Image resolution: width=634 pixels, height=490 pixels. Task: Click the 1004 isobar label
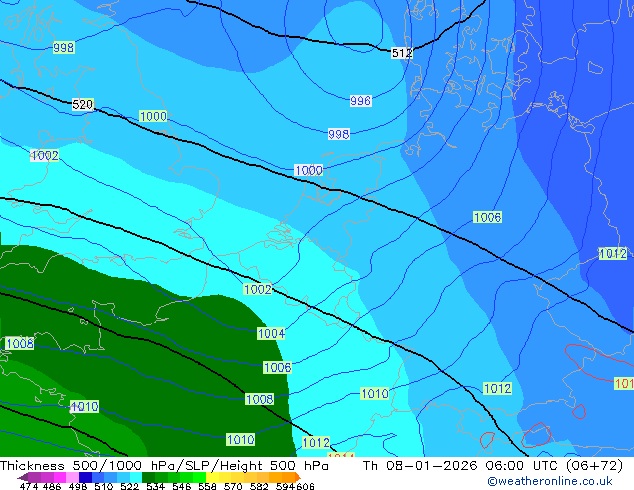coord(271,334)
